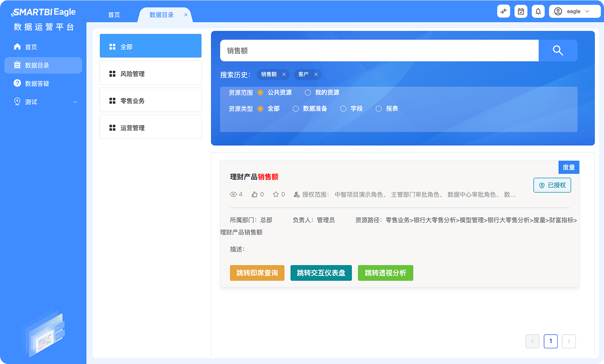Star the 理财产品销售额 result

click(276, 194)
